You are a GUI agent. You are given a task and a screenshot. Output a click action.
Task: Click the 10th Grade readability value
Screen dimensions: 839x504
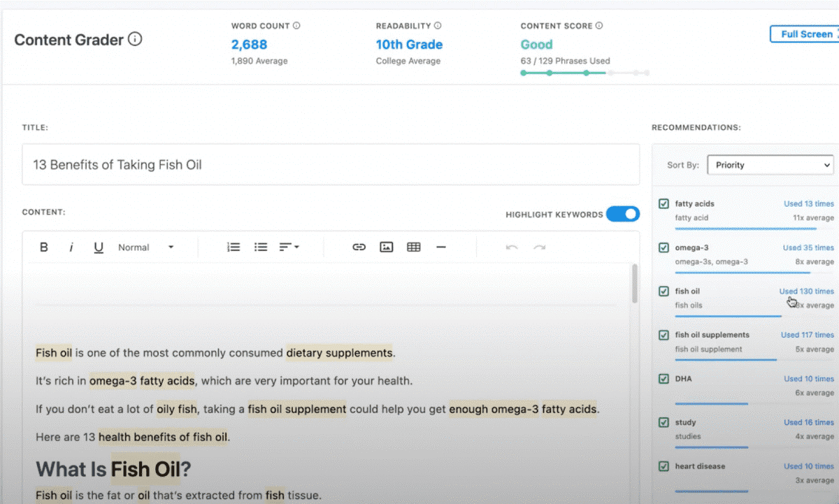point(409,44)
